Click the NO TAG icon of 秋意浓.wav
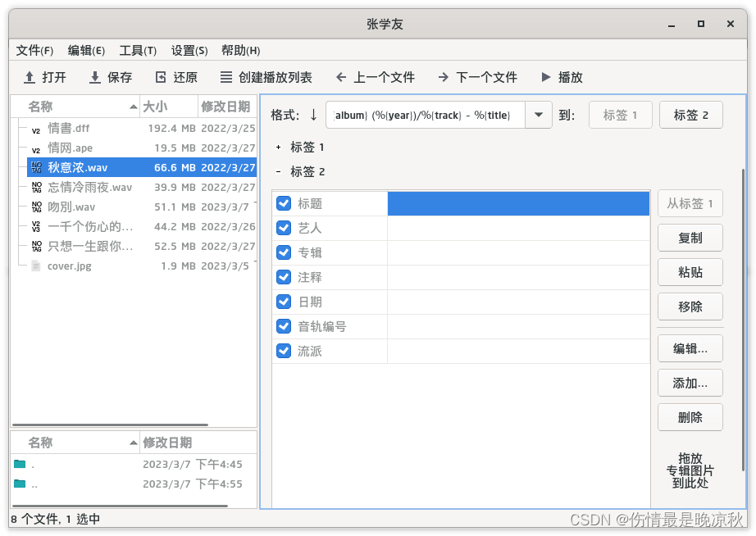 37,167
